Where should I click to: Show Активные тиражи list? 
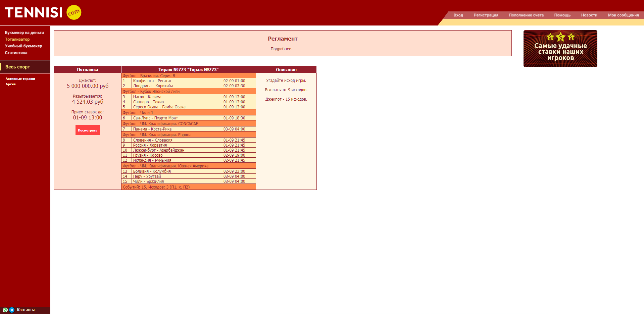pos(20,79)
